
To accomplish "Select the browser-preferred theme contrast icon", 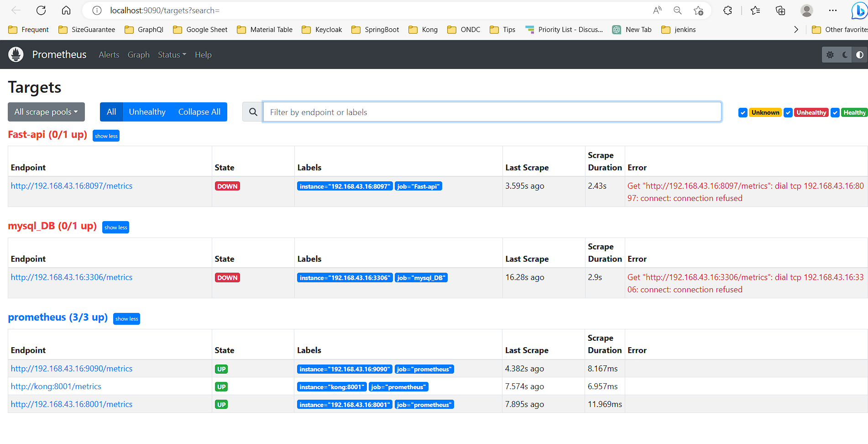I will (x=860, y=55).
